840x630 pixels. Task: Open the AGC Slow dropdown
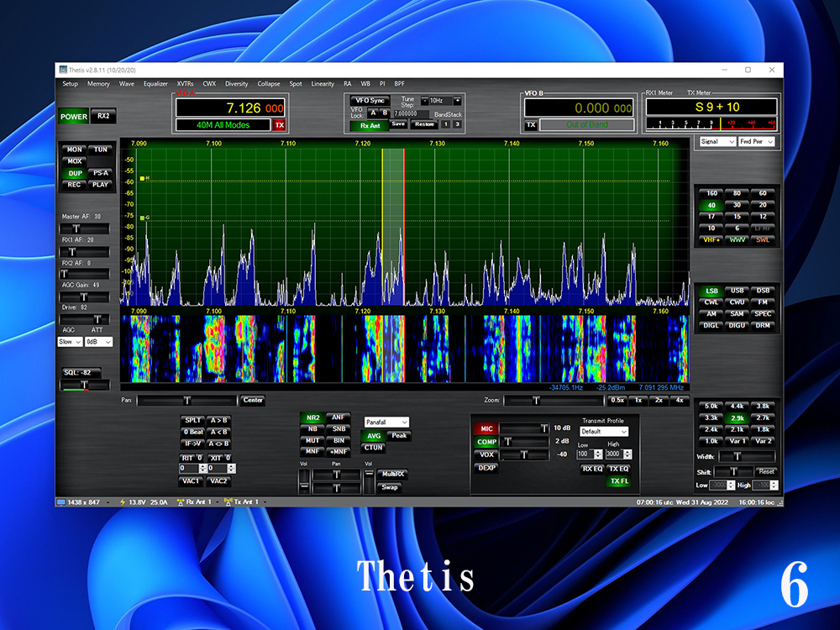[x=70, y=342]
